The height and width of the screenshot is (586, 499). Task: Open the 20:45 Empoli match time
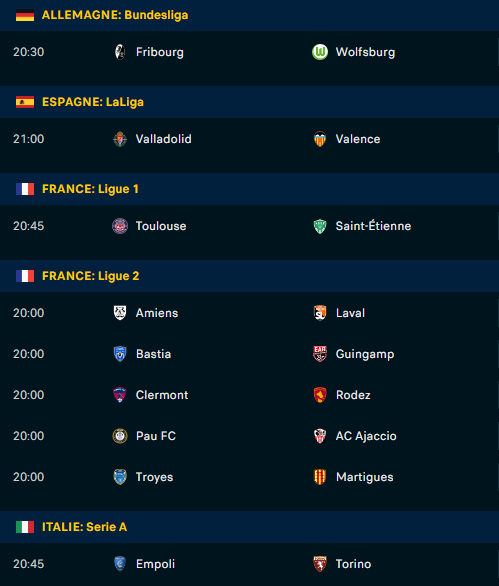point(28,564)
